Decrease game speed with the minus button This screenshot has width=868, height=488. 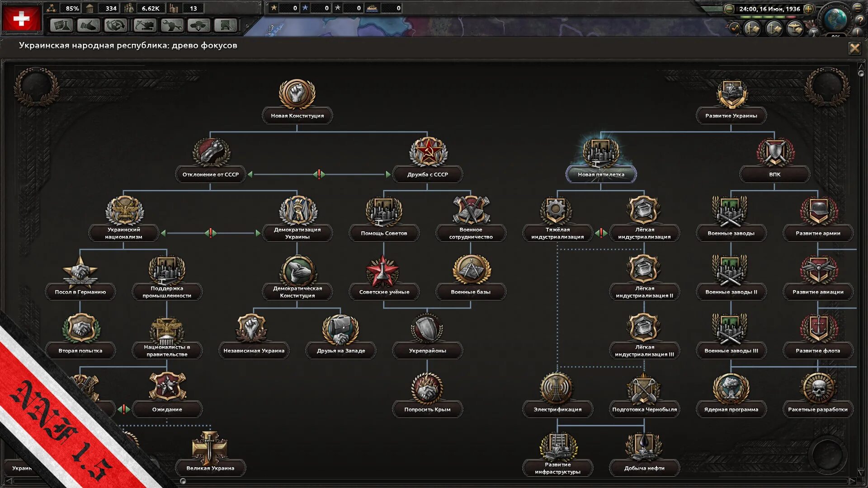[x=729, y=9]
